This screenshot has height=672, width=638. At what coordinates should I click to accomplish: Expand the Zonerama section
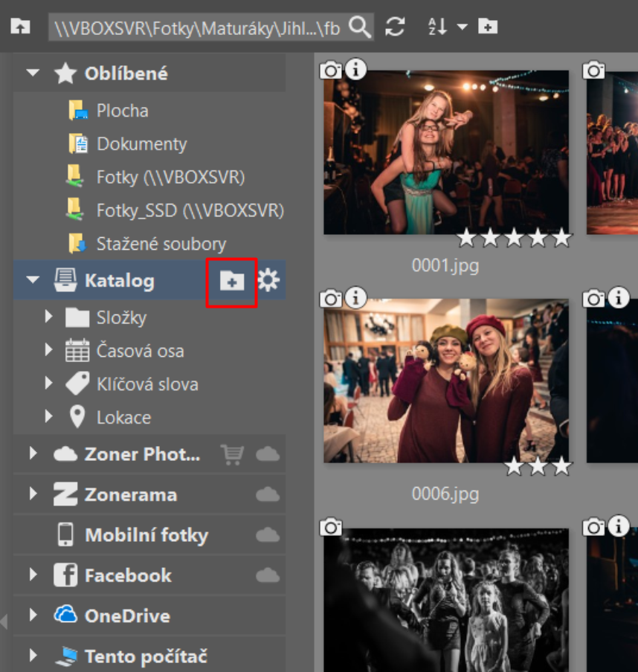(33, 494)
